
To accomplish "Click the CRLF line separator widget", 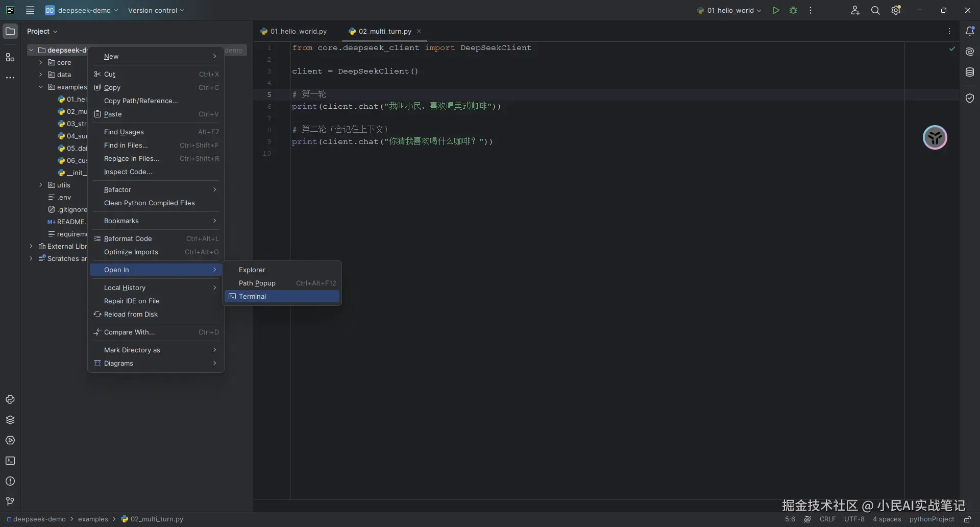I will pos(827,519).
